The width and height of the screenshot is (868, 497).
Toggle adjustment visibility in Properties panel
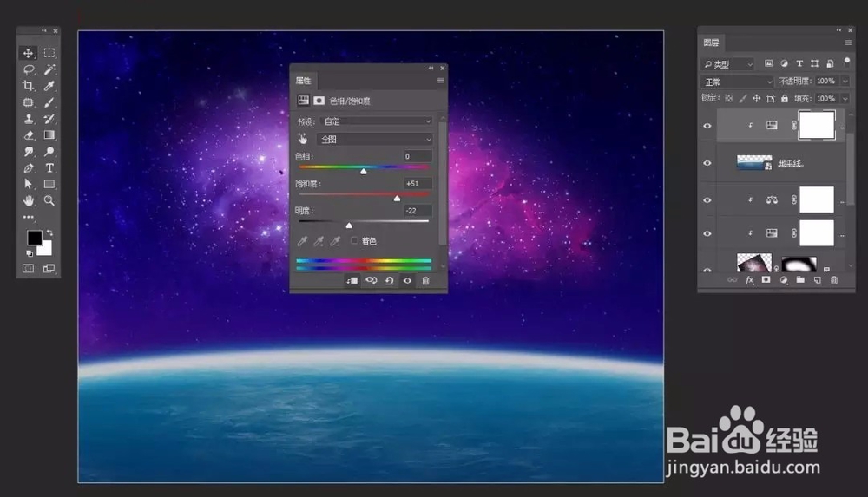click(407, 281)
